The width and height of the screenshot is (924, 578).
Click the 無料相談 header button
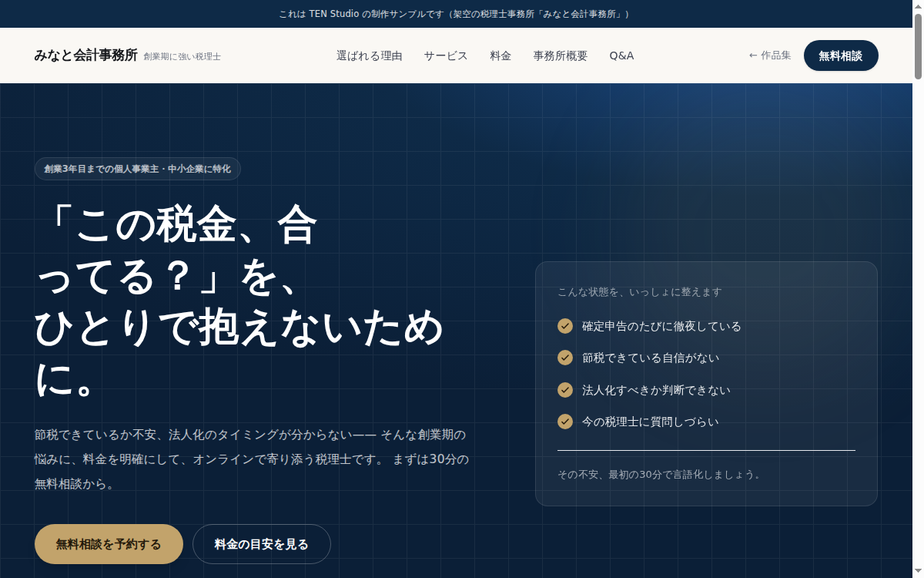(x=841, y=55)
